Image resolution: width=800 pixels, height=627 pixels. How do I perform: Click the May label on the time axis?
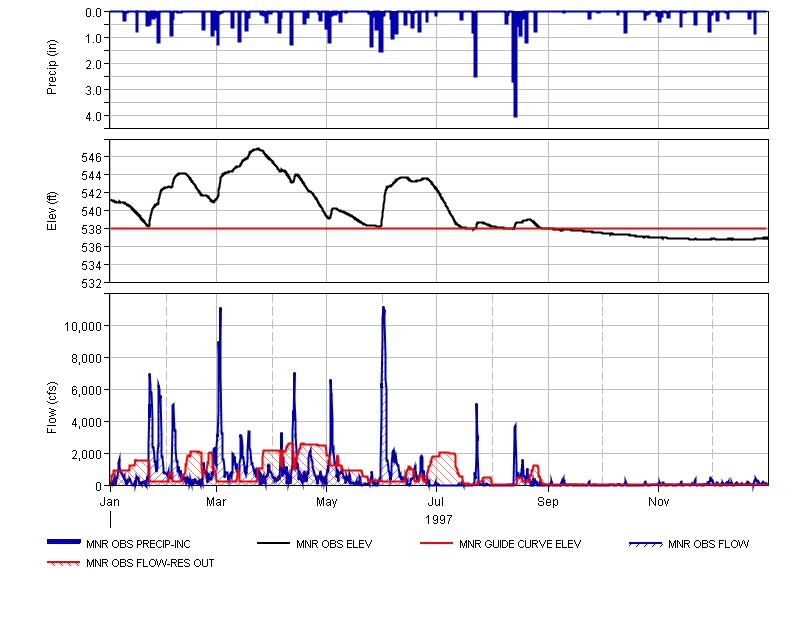[327, 500]
